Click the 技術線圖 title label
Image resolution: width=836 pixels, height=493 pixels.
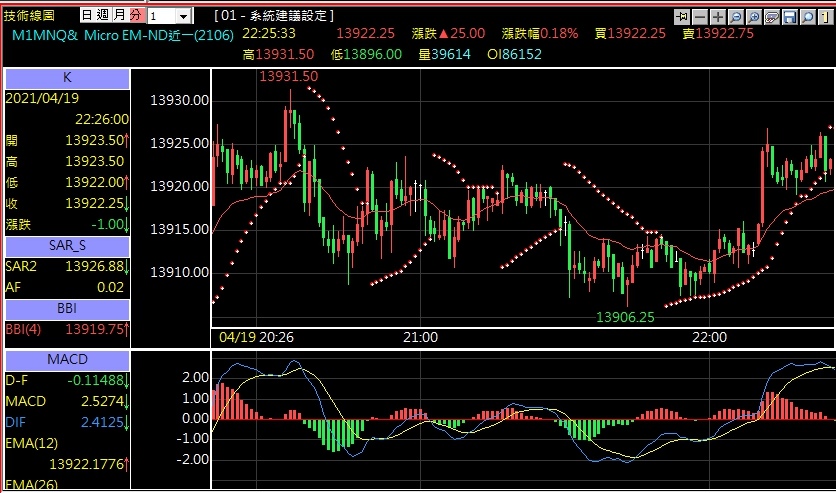point(29,15)
